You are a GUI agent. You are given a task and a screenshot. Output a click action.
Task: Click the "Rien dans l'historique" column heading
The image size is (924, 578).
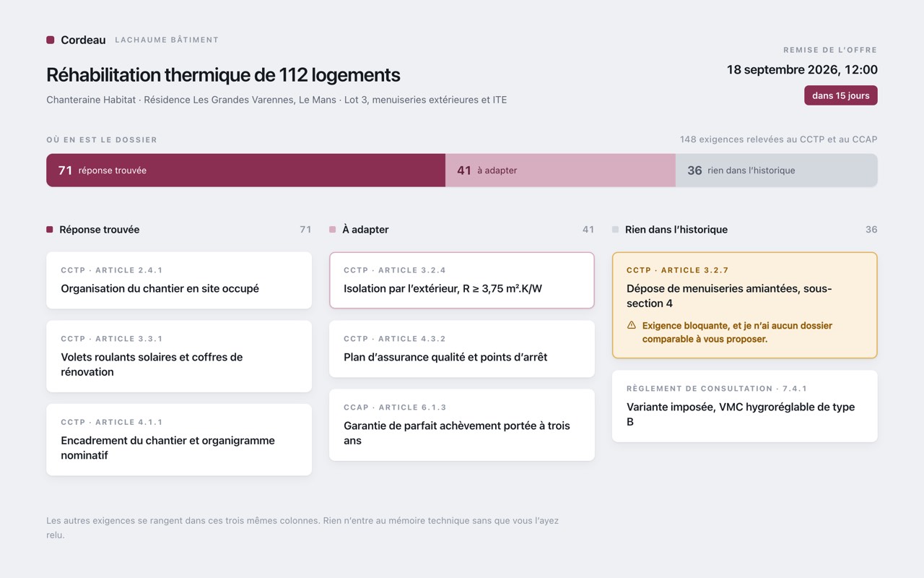[676, 230]
